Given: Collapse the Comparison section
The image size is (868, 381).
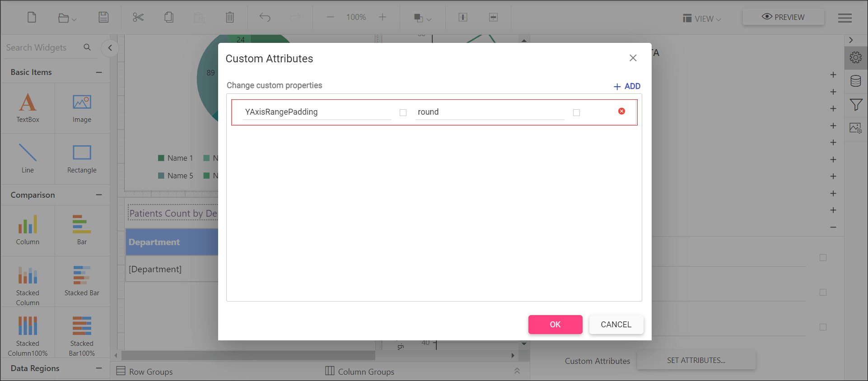Looking at the screenshot, I should click(x=99, y=195).
